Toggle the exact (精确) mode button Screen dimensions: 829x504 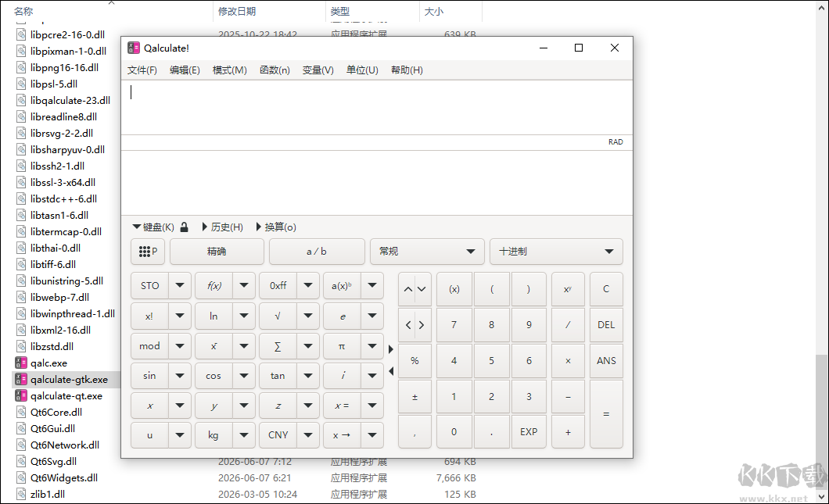[x=217, y=252]
